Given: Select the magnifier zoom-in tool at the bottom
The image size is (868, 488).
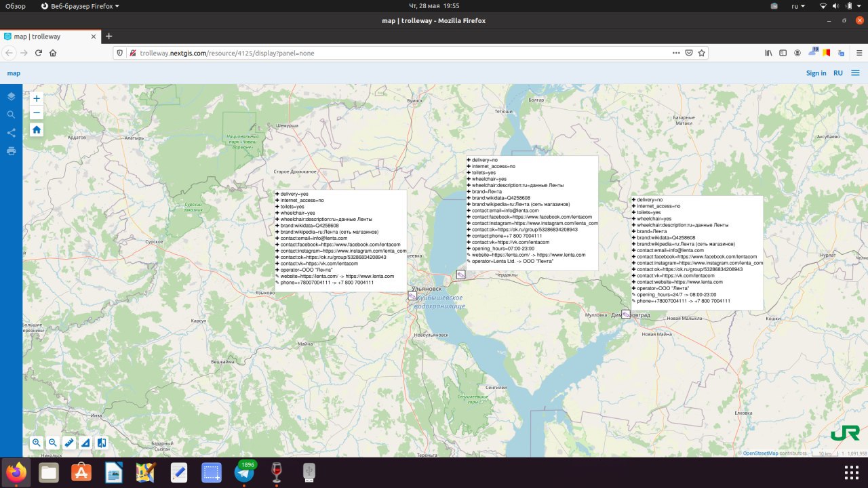Looking at the screenshot, I should click(36, 443).
